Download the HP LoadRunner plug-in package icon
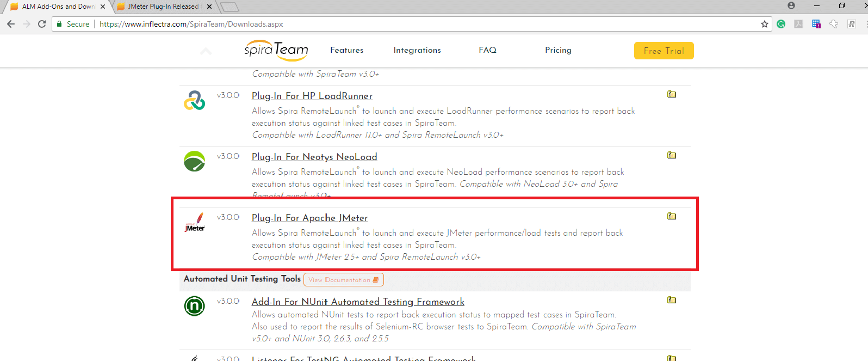The width and height of the screenshot is (868, 361). pos(672,94)
